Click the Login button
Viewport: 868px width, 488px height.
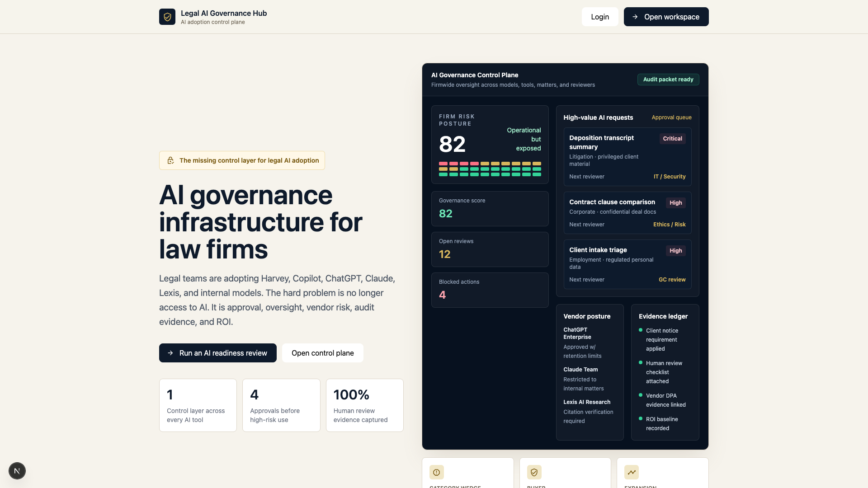(x=600, y=17)
